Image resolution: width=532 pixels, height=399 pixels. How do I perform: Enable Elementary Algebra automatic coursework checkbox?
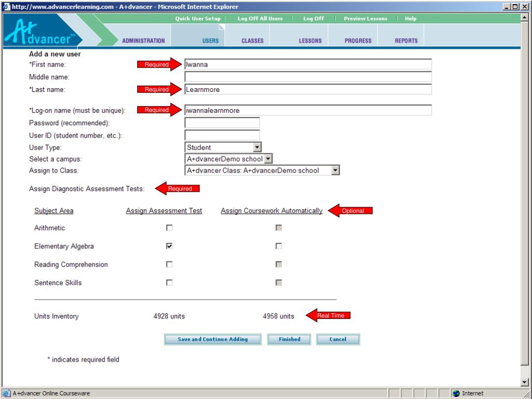coord(278,246)
